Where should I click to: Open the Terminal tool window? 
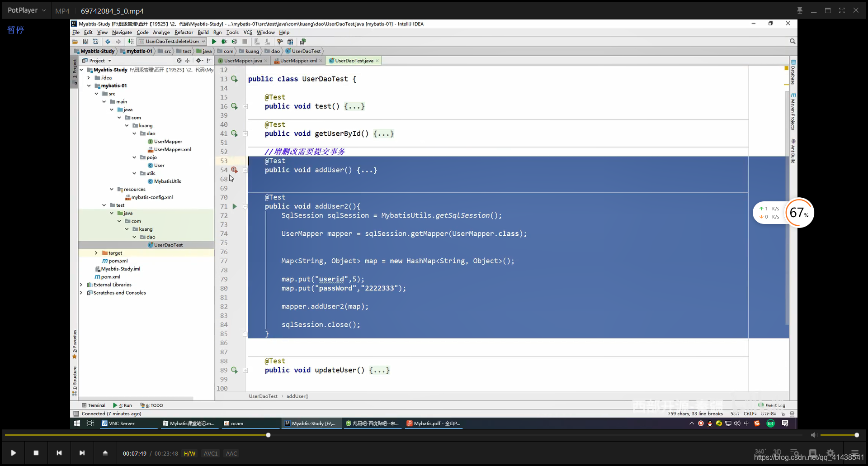(x=94, y=405)
